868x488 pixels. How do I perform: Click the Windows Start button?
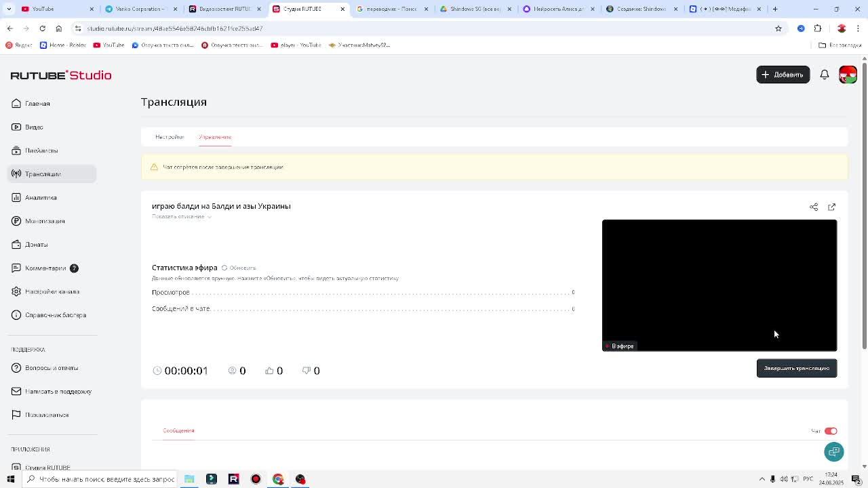click(x=11, y=479)
